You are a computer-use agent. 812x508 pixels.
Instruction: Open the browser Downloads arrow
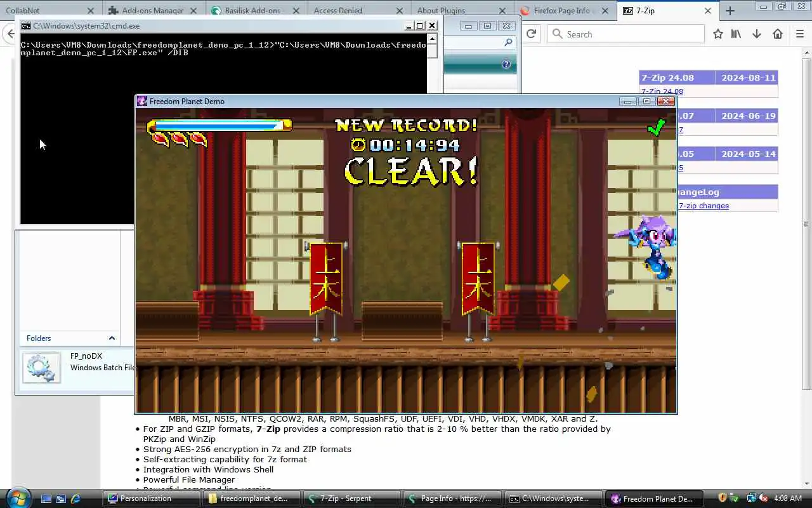(756, 34)
